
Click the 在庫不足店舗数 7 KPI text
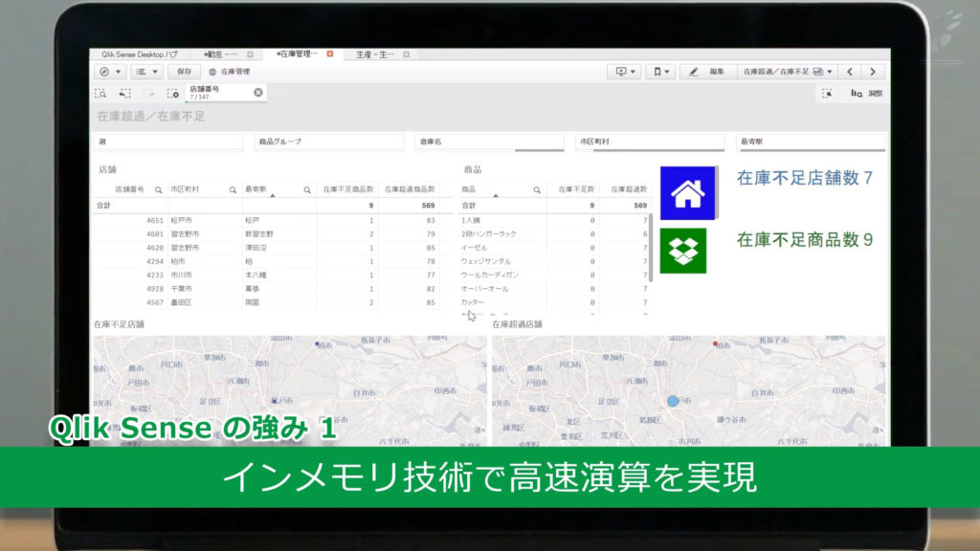(x=804, y=178)
